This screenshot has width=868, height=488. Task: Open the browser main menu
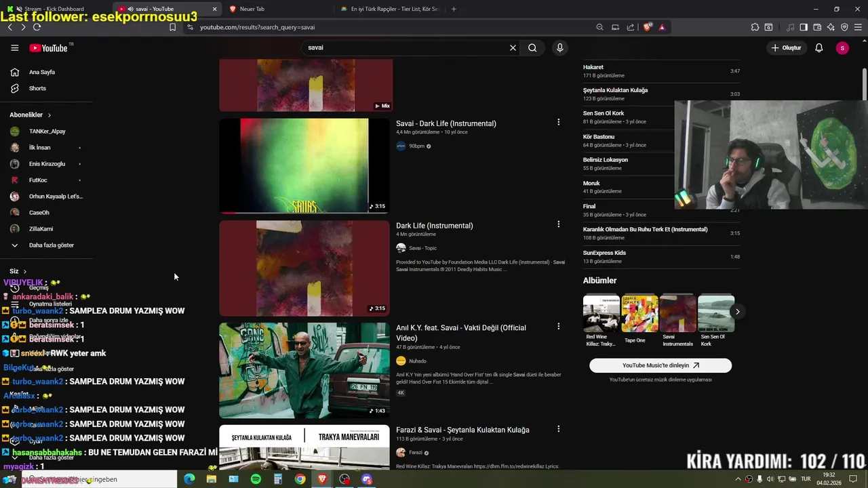(858, 27)
